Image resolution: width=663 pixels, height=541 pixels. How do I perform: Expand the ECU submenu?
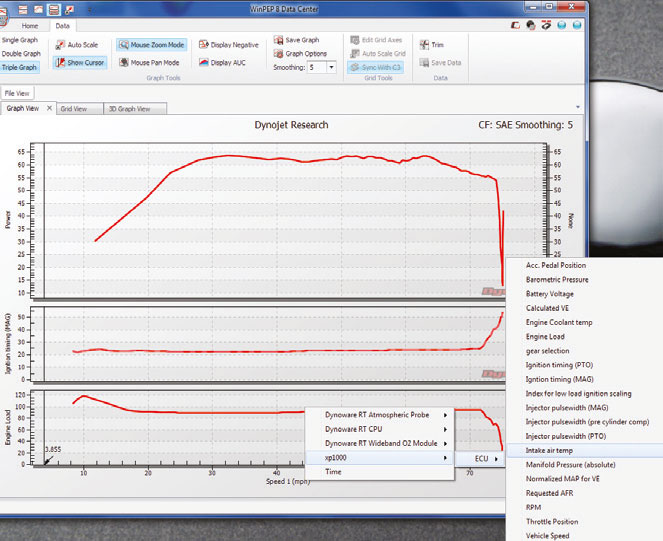click(480, 459)
